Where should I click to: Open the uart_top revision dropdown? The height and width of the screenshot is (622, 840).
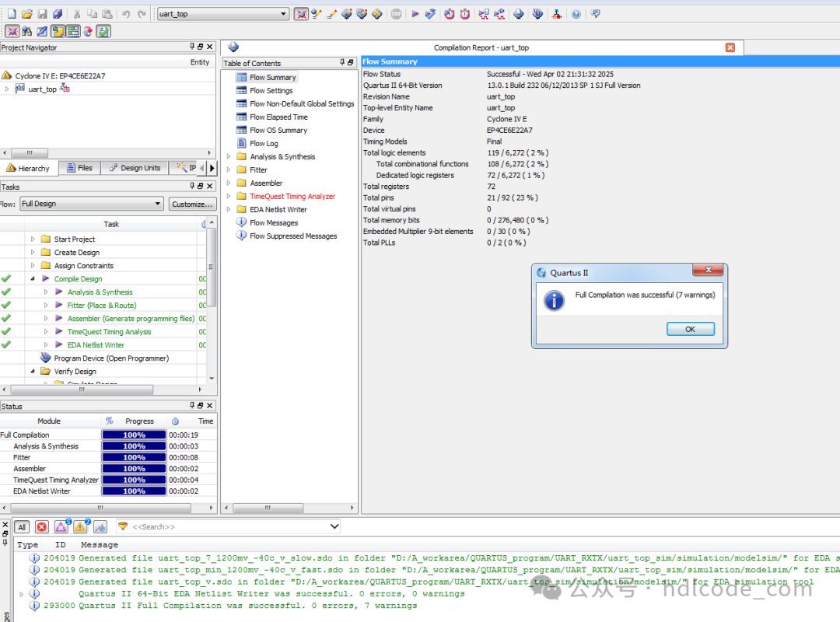tap(284, 14)
